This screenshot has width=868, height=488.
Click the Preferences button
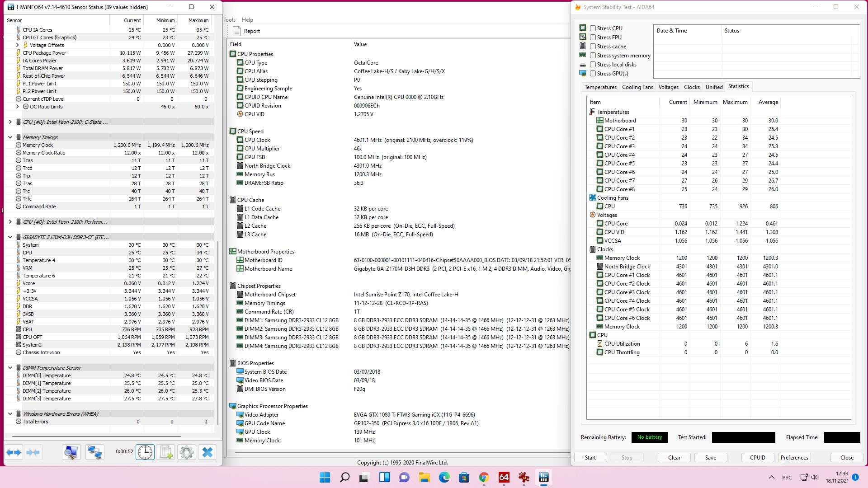[x=794, y=458]
